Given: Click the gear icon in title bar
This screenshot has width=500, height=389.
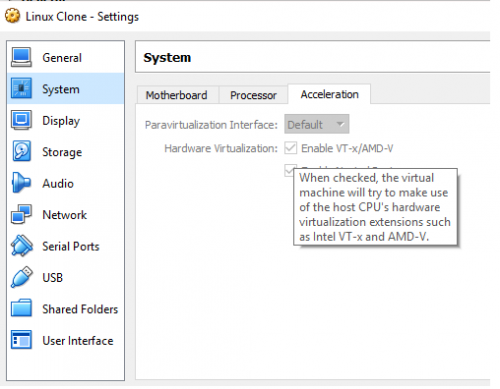Looking at the screenshot, I should tap(13, 16).
